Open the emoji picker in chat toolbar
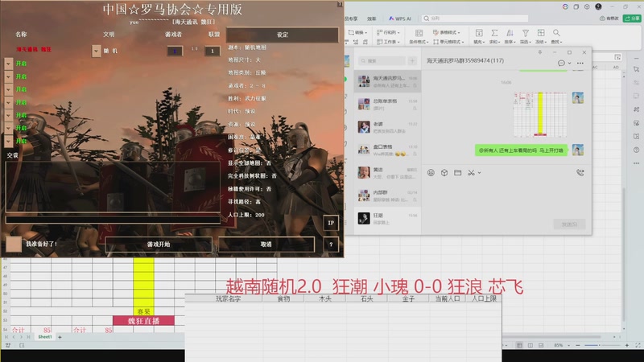Viewport: 644px width, 362px height. coord(431,173)
